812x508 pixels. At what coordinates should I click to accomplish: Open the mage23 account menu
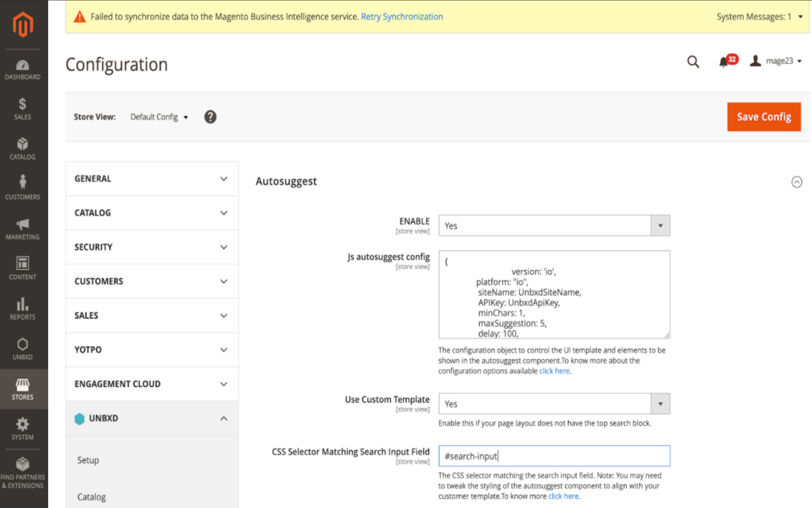coord(775,61)
